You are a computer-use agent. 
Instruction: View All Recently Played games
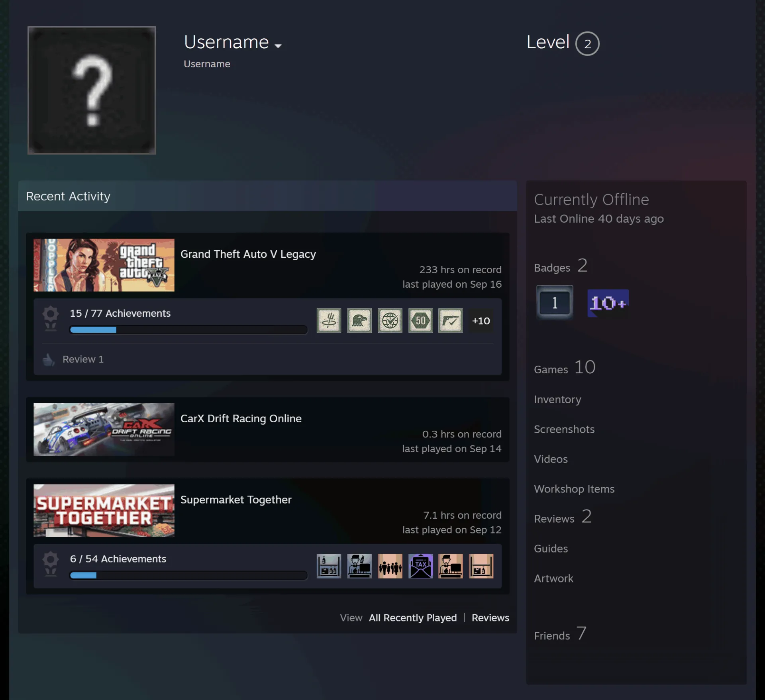413,618
